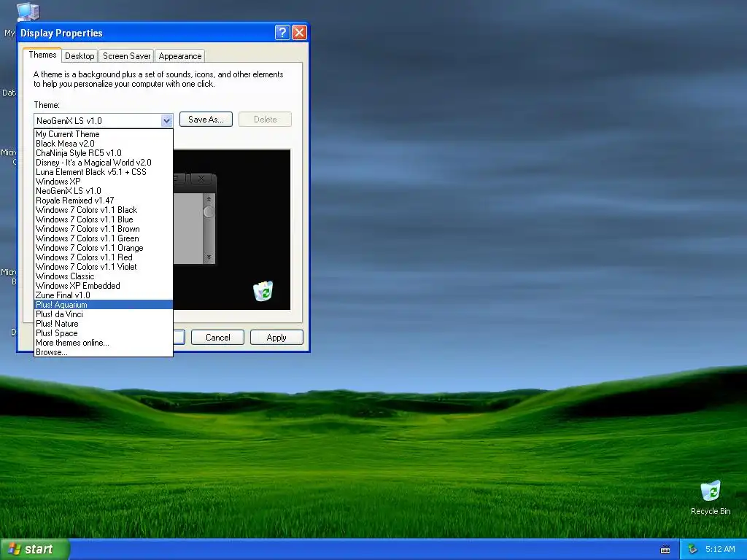Select Windows 7 Colors v1.1 Brown

point(104,229)
